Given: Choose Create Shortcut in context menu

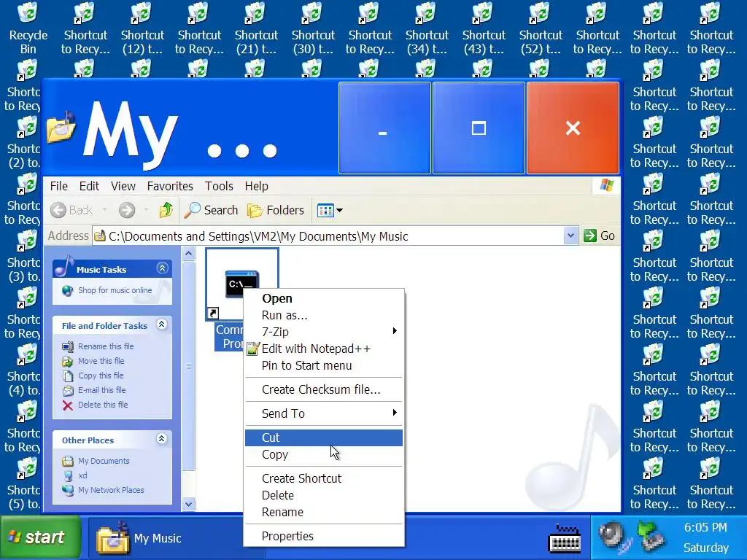Looking at the screenshot, I should tap(323, 478).
